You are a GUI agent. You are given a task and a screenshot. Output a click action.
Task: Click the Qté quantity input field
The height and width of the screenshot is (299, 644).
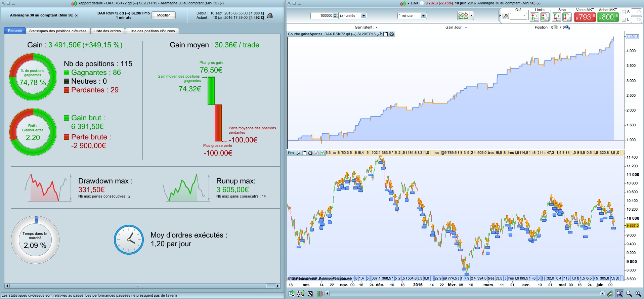(x=518, y=16)
